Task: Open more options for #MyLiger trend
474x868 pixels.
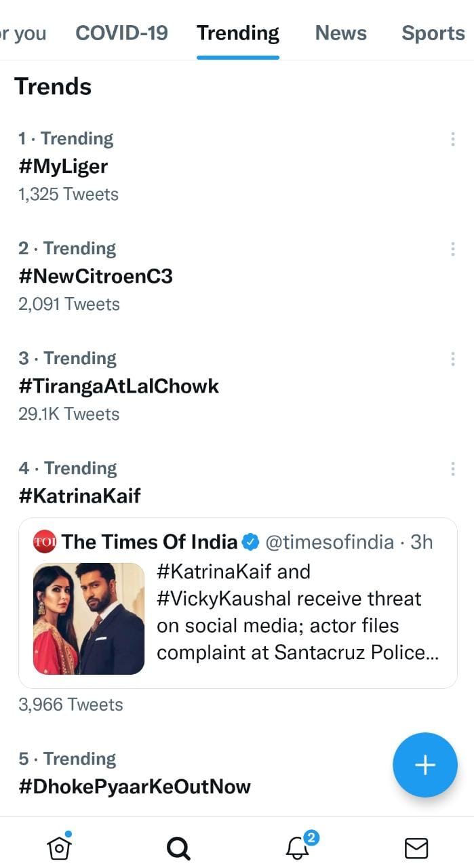Action: click(452, 139)
